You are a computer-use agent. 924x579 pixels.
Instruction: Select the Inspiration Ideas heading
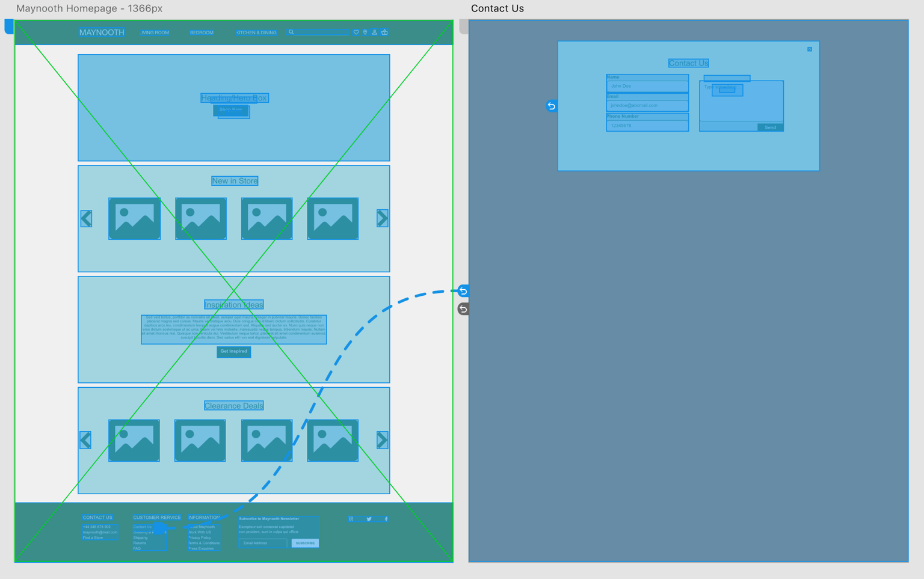[234, 305]
